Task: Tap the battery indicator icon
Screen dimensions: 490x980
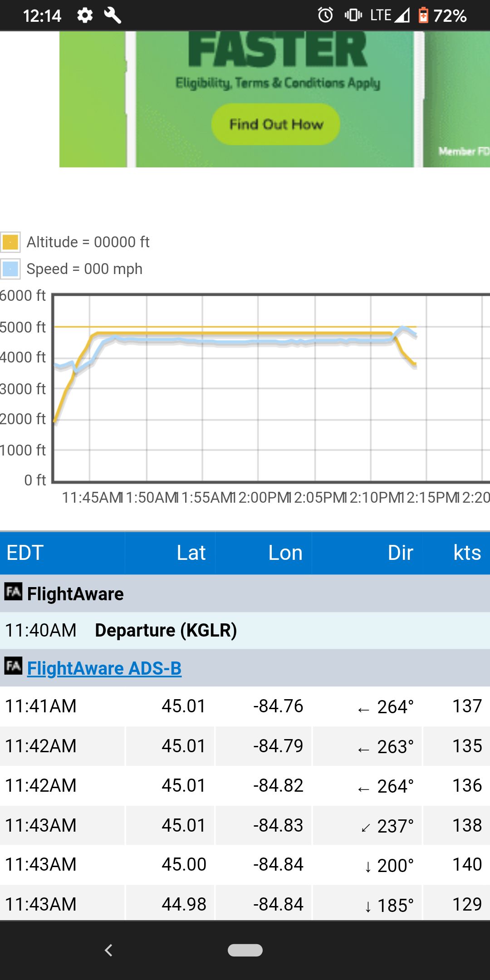Action: 423,15
